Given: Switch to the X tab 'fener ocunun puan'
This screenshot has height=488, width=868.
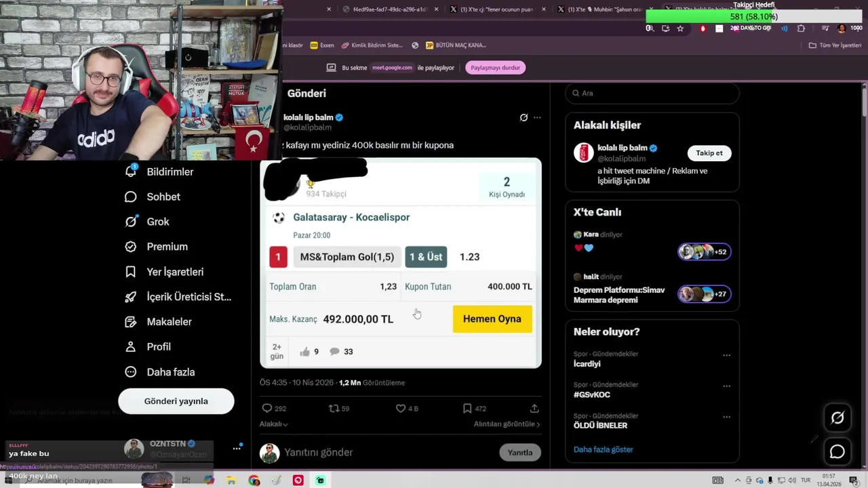Looking at the screenshot, I should tap(497, 9).
